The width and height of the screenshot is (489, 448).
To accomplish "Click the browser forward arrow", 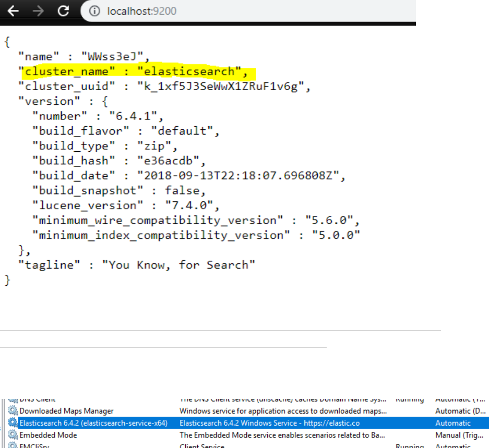I will point(38,11).
